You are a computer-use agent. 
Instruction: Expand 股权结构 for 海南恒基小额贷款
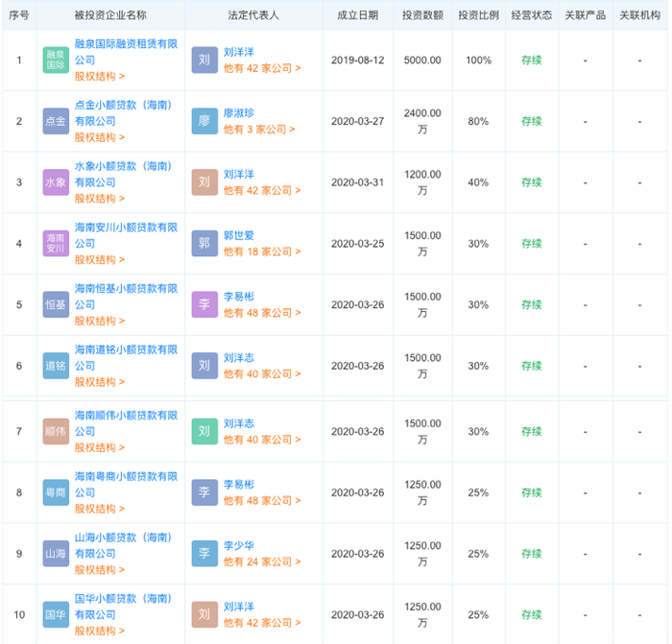tap(100, 321)
